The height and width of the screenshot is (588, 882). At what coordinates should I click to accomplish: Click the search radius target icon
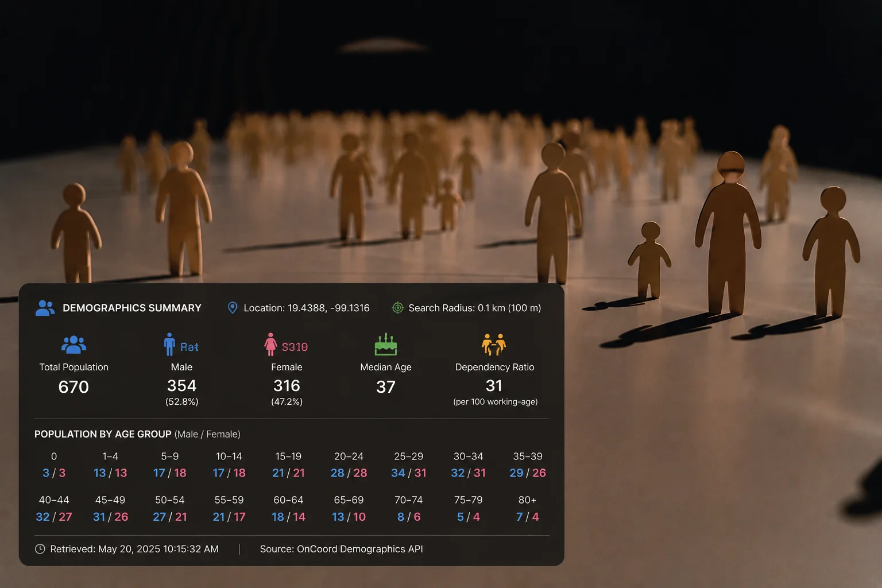click(397, 308)
